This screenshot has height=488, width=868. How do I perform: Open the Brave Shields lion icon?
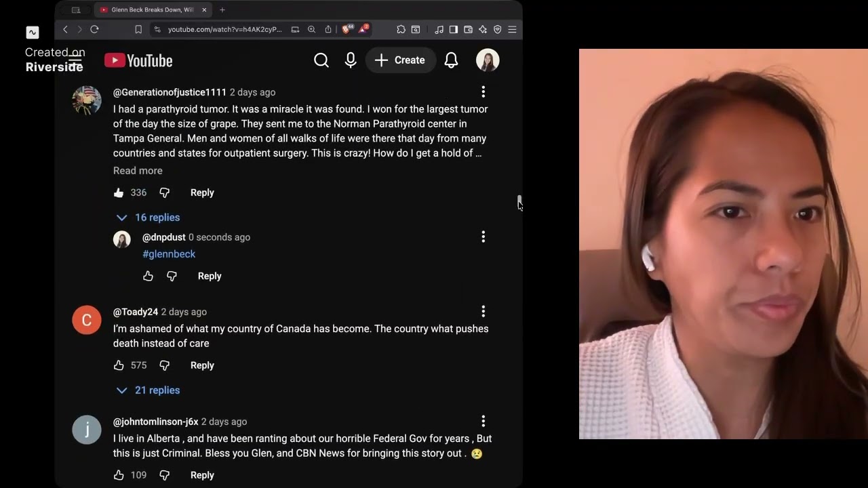[347, 28]
